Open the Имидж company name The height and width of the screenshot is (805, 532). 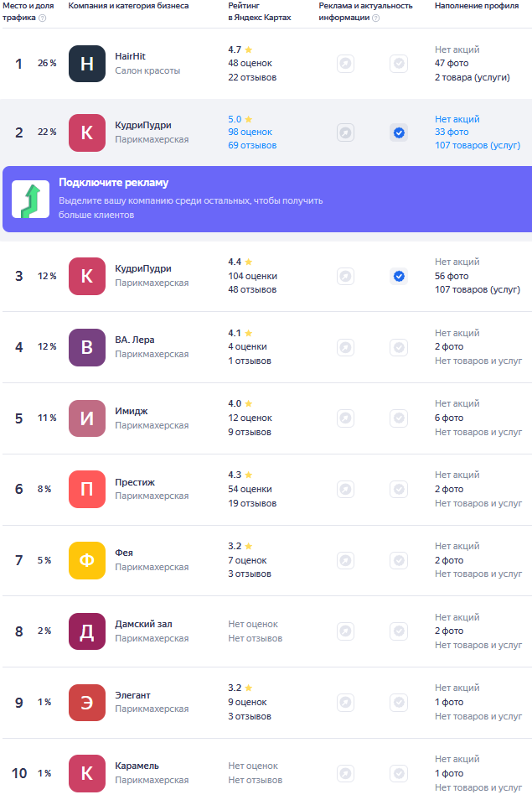pos(132,411)
